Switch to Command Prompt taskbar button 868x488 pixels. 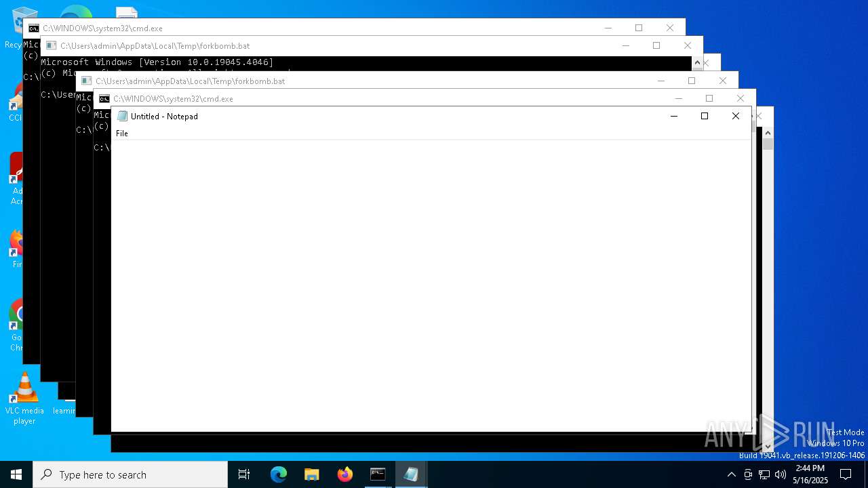(378, 474)
